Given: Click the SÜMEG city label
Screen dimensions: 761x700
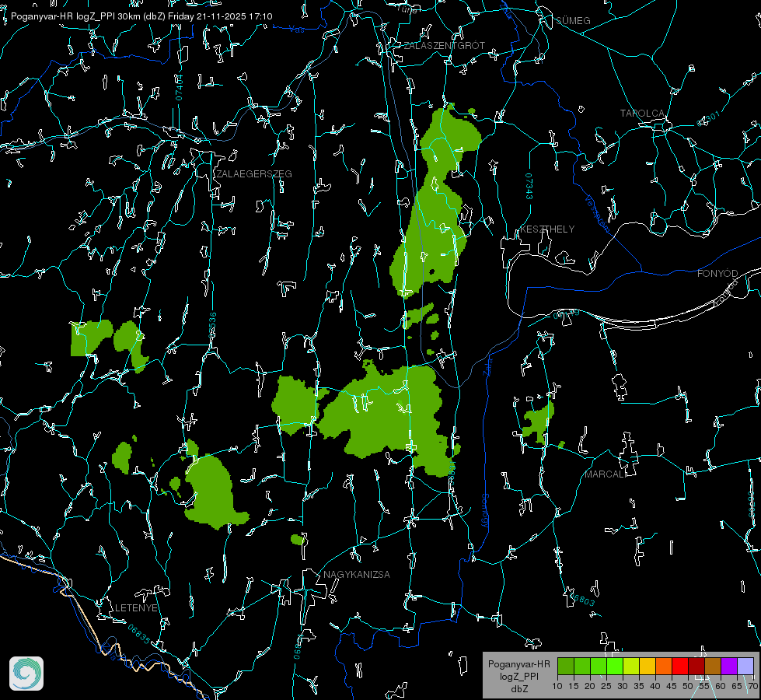Looking at the screenshot, I should (x=573, y=20).
